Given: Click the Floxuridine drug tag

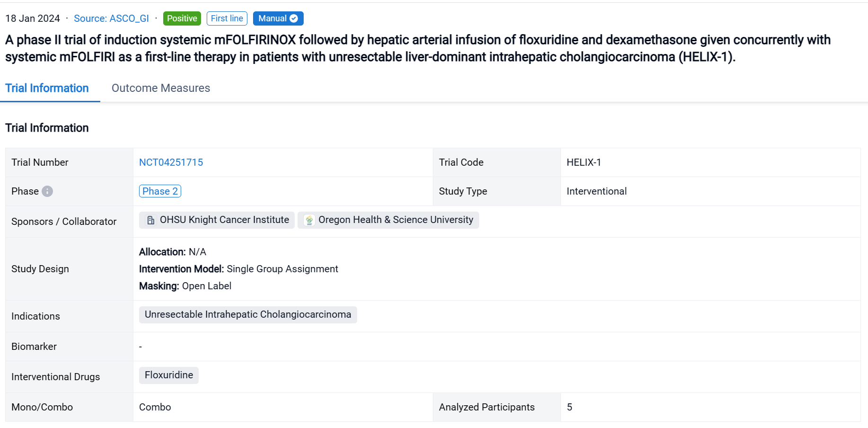Looking at the screenshot, I should [x=169, y=375].
